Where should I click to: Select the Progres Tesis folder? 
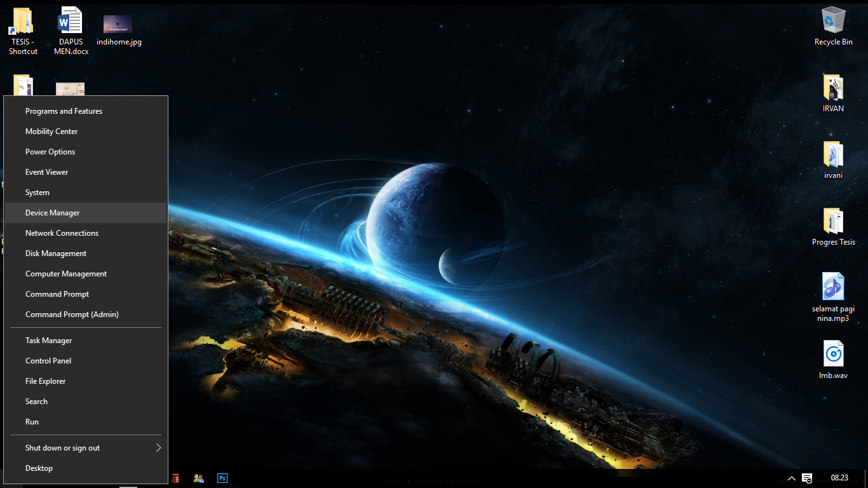click(x=833, y=221)
